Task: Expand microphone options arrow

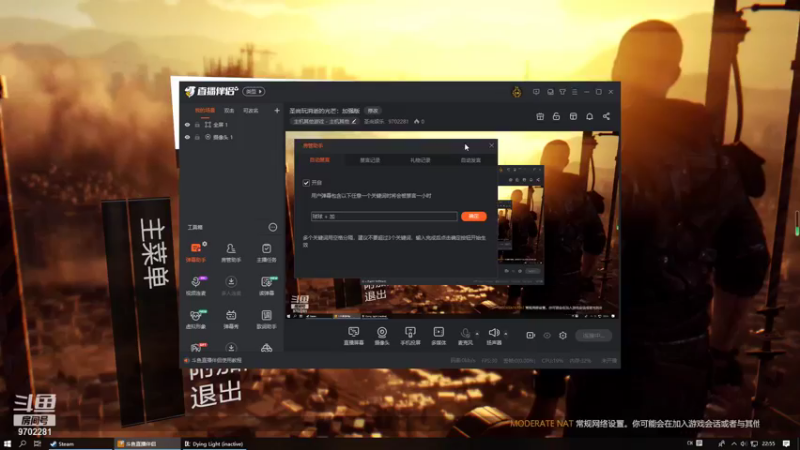Action: [477, 334]
